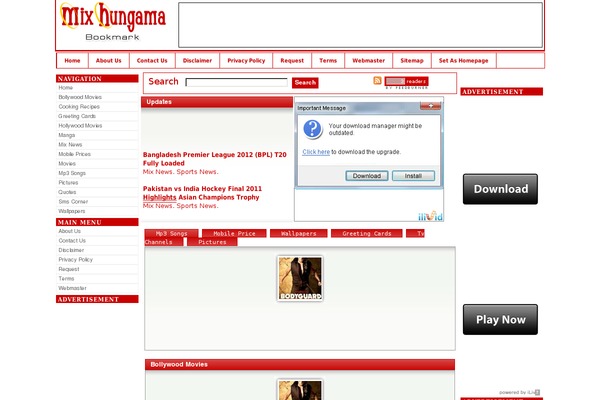Open Disclaimer in Main Menu sidebar
This screenshot has width=600, height=400.
pyautogui.click(x=71, y=250)
